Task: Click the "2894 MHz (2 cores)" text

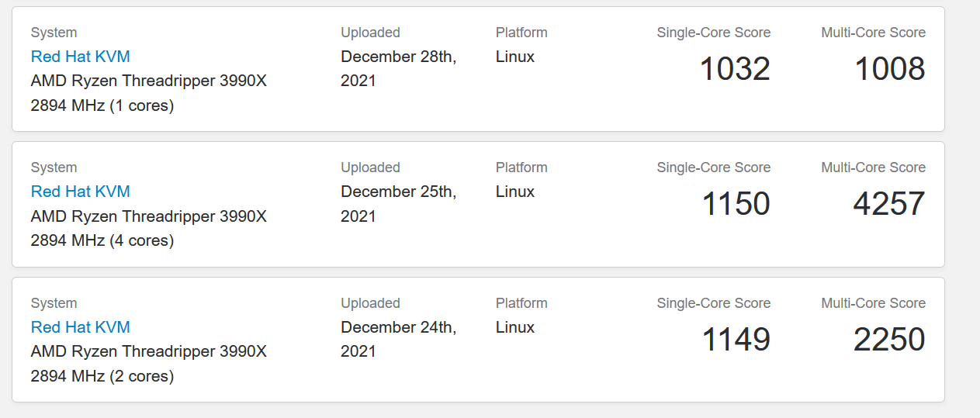Action: click(x=102, y=376)
